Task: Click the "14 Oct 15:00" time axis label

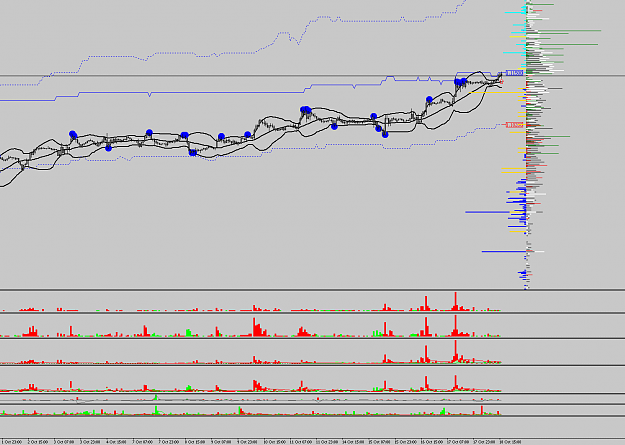Action: pos(354,441)
